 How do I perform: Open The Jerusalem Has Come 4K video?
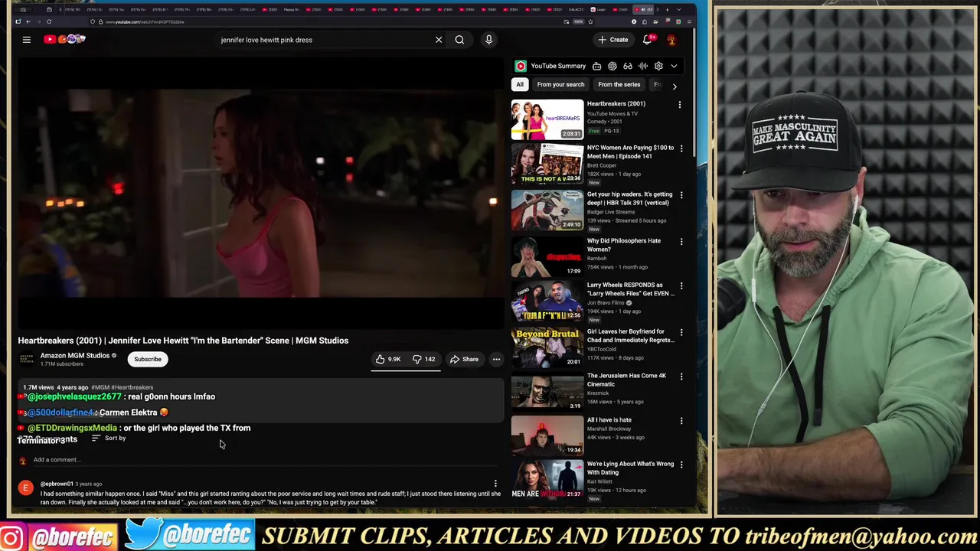point(547,393)
